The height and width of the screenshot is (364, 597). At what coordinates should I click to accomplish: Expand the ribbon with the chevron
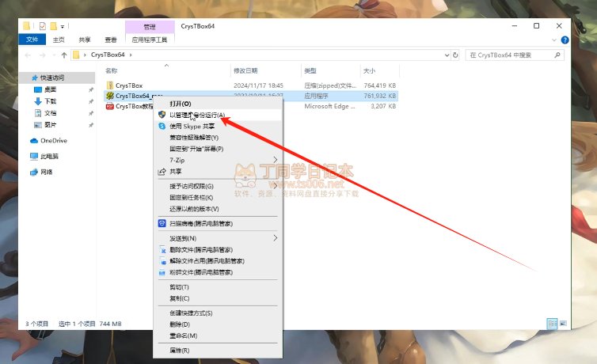click(x=554, y=40)
